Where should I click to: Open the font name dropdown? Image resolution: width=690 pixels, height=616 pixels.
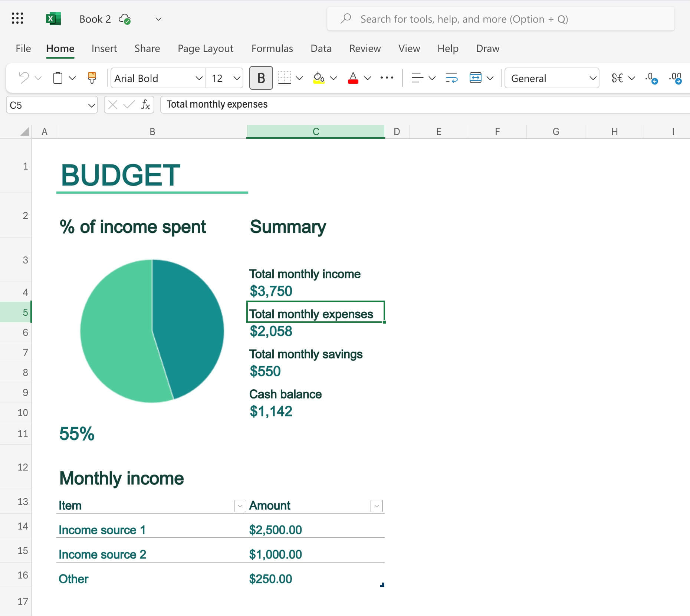199,78
